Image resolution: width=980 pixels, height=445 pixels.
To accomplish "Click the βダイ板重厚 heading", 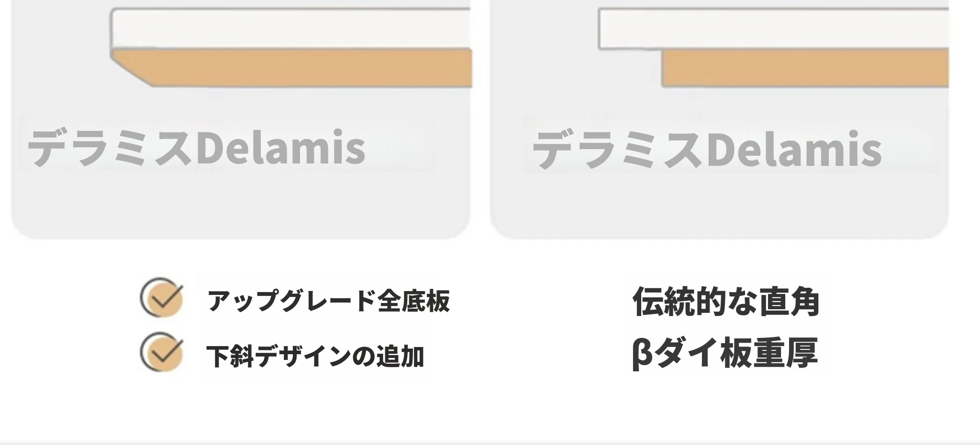I will tap(724, 353).
